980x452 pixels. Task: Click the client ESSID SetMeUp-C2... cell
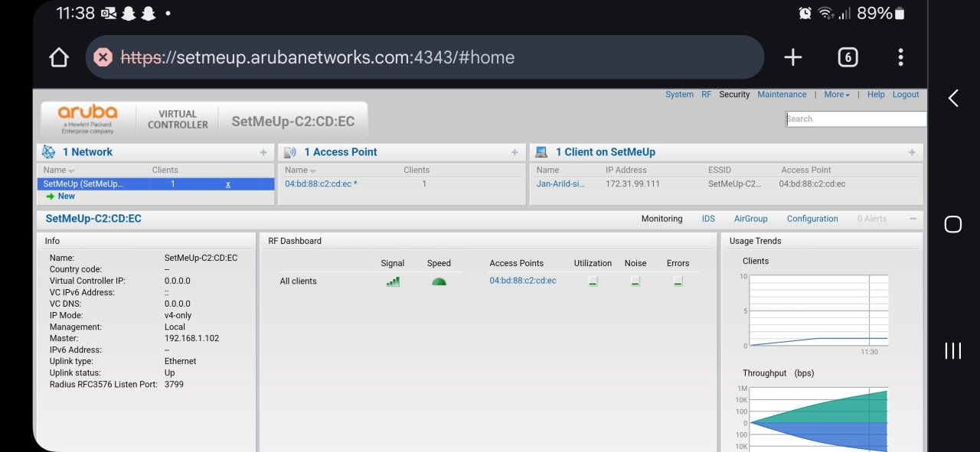[x=735, y=184]
